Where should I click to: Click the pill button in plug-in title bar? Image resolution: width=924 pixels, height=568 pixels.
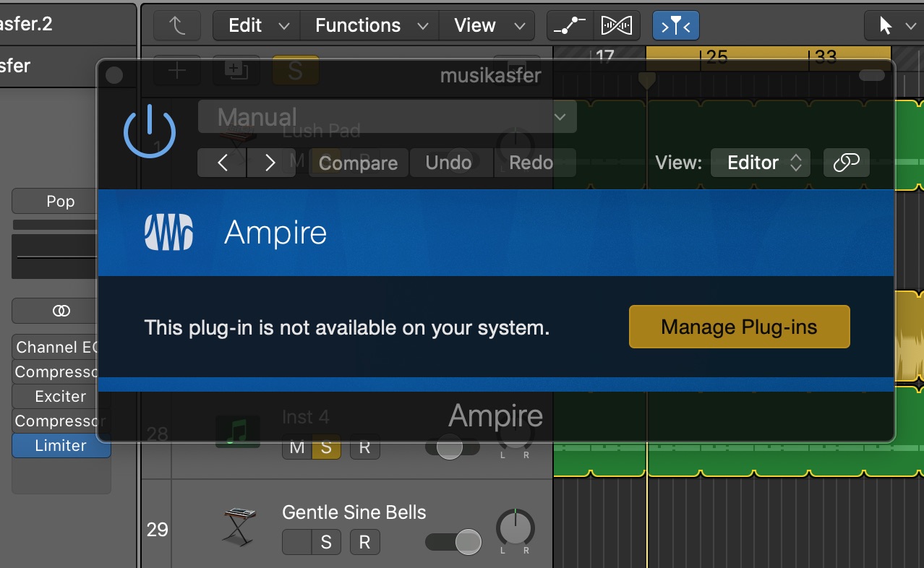point(872,75)
